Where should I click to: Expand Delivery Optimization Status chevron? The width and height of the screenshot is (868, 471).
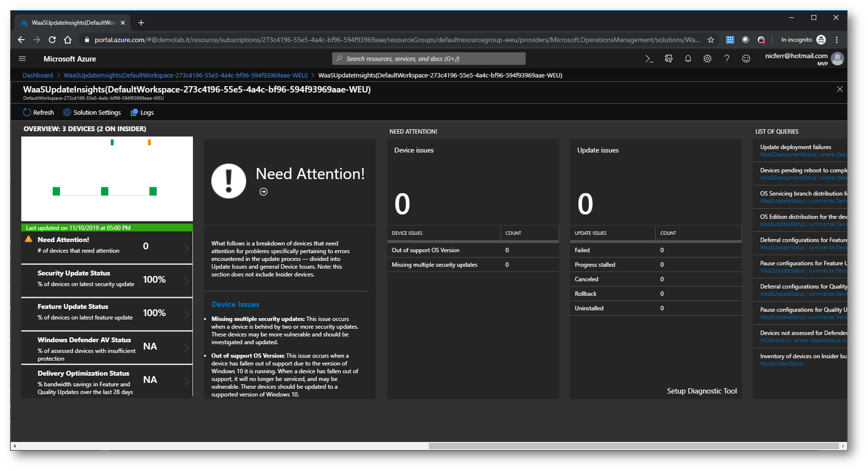(x=187, y=381)
